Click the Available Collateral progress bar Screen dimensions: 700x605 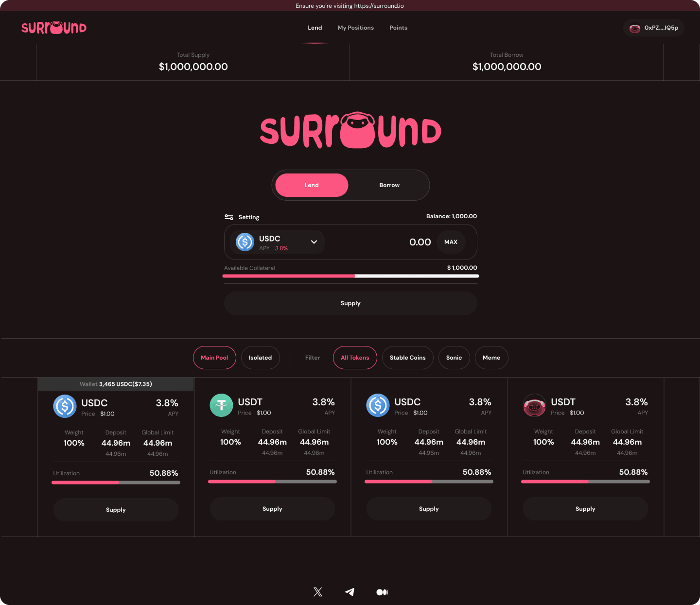(350, 276)
